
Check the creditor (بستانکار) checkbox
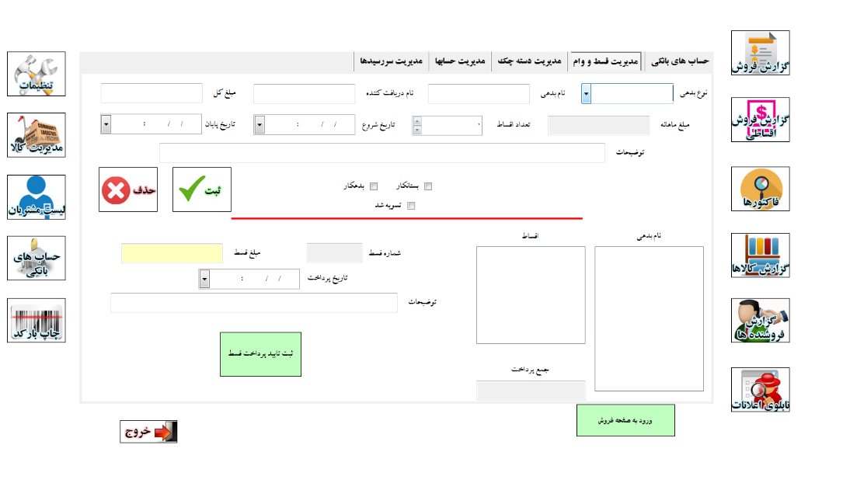click(x=427, y=186)
